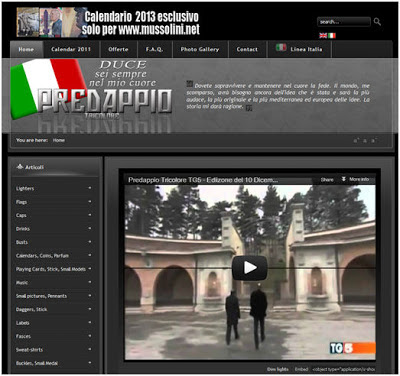This screenshot has width=400, height=376.
Task: Toggle the Dim lights option below the video
Action: 278,369
